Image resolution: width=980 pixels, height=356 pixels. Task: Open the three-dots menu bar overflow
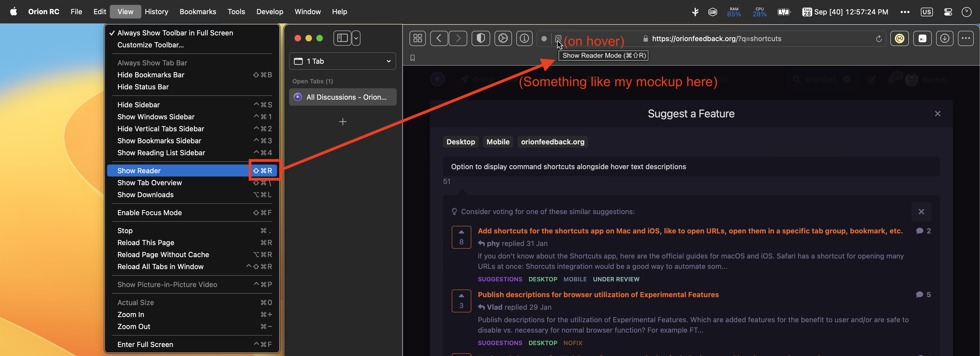(905, 12)
